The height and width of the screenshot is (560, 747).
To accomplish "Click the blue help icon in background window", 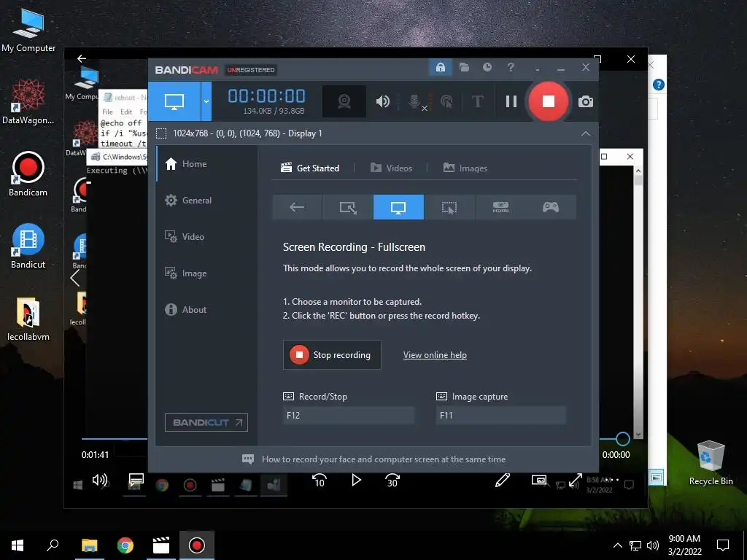I will click(x=659, y=85).
